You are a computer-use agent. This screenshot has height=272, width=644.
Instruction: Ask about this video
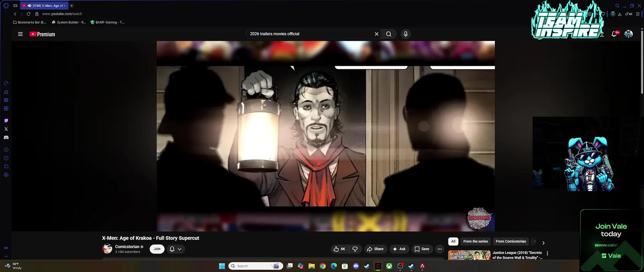[x=399, y=249]
